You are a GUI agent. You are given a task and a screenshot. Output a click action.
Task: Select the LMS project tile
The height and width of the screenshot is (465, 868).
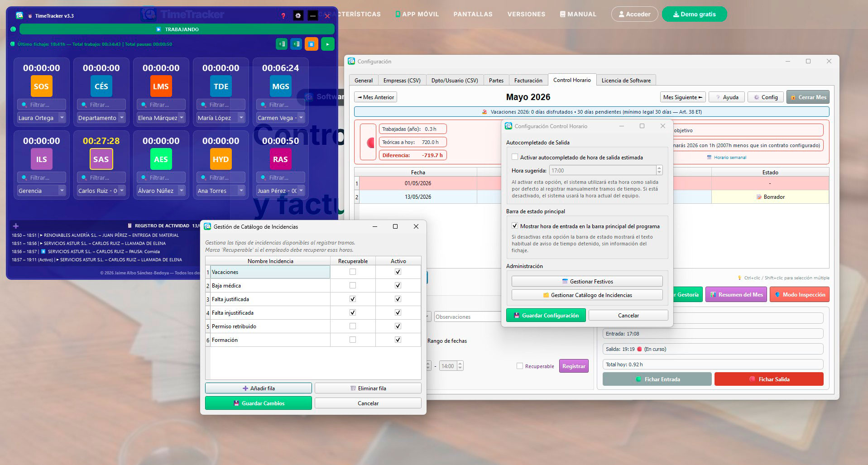tap(161, 86)
